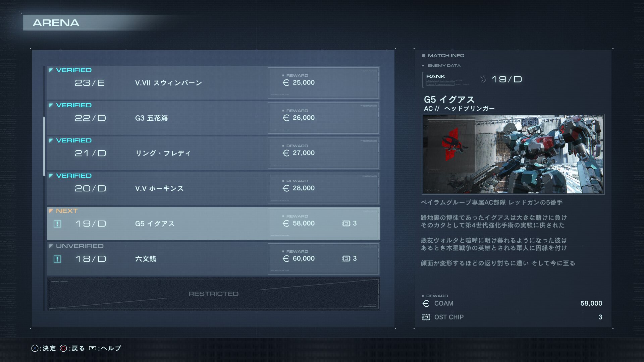This screenshot has width=644, height=362.
Task: Choose the 21/D リング・フレディ entry
Action: pos(213,153)
